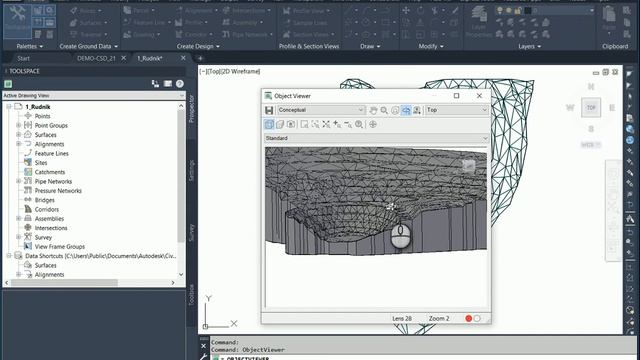The width and height of the screenshot is (640, 360).
Task: Select View Frame Groups in Prospector tree
Action: point(60,247)
